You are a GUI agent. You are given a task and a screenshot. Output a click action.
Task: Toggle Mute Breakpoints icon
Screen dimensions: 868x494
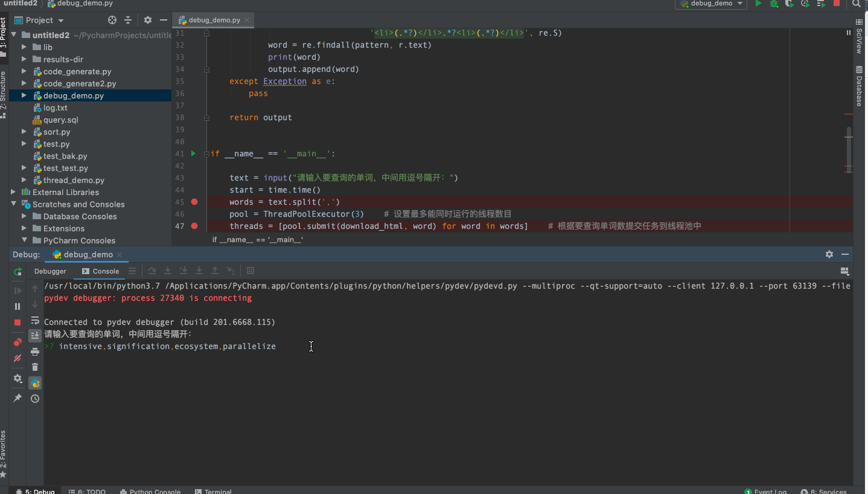click(x=18, y=358)
